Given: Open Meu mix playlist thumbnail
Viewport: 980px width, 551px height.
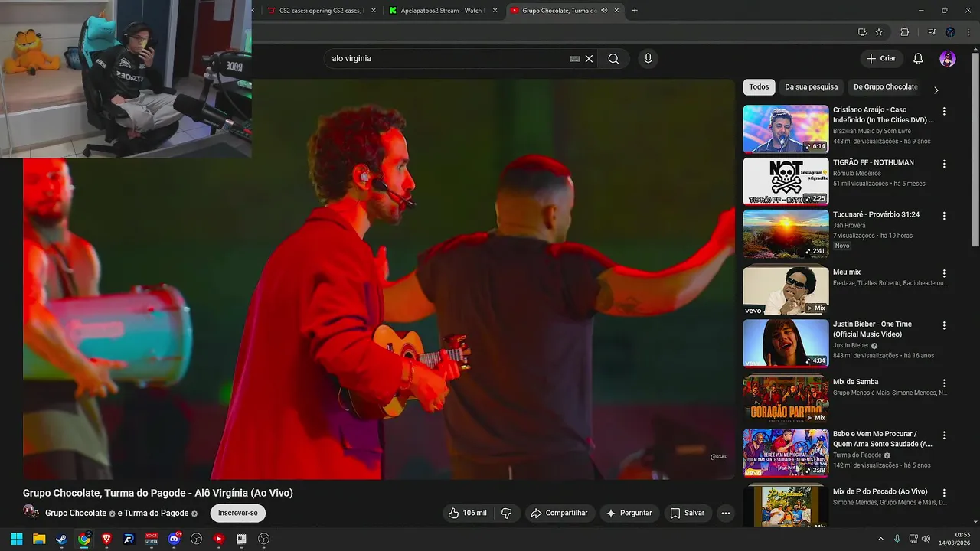Looking at the screenshot, I should click(x=786, y=289).
